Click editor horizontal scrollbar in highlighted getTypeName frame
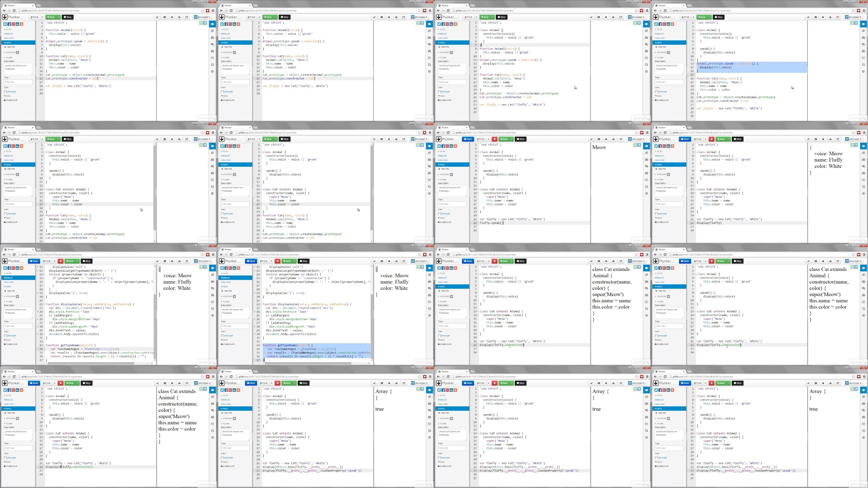The image size is (868, 488). (x=307, y=363)
